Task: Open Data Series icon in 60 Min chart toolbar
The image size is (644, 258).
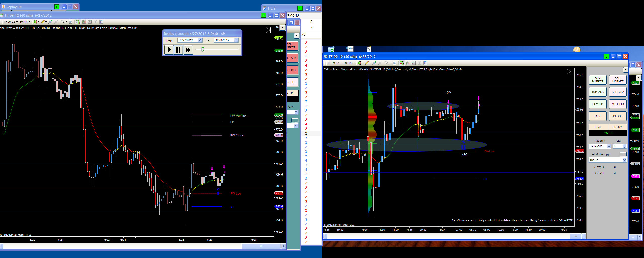Action: point(84,22)
